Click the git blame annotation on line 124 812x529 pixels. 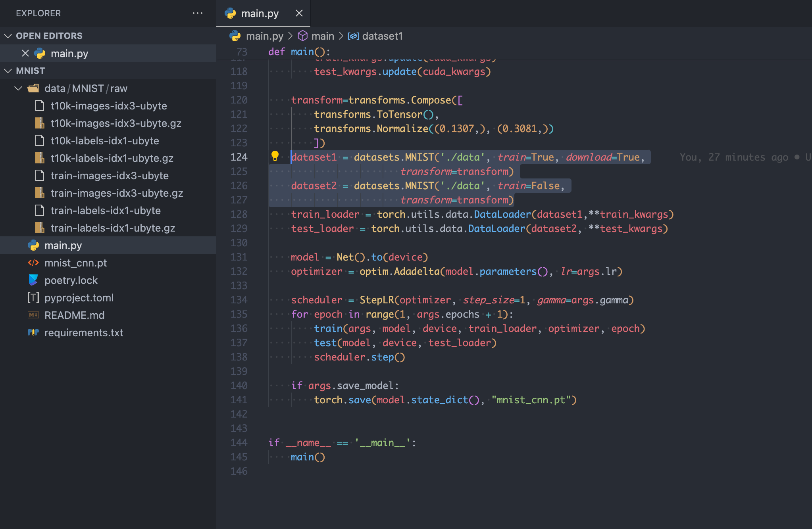[733, 157]
